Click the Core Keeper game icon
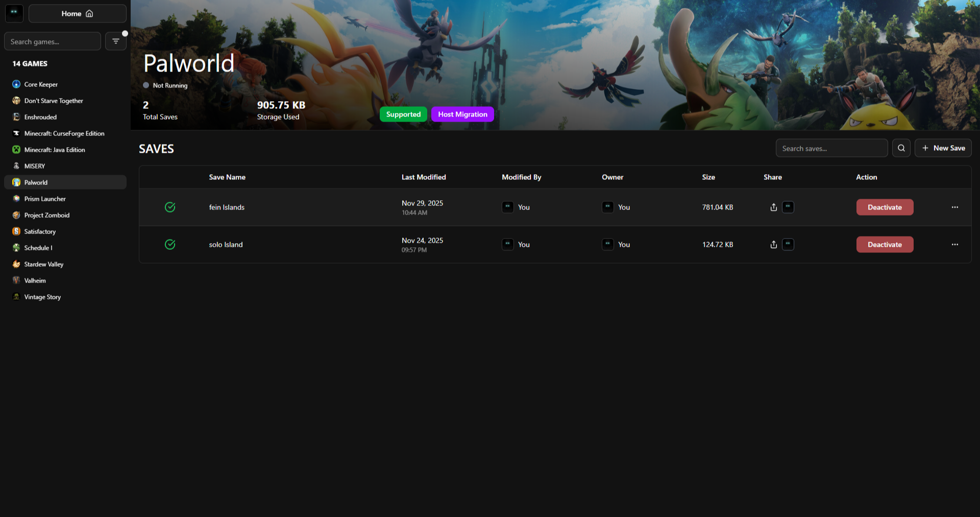The height and width of the screenshot is (517, 980). 16,84
